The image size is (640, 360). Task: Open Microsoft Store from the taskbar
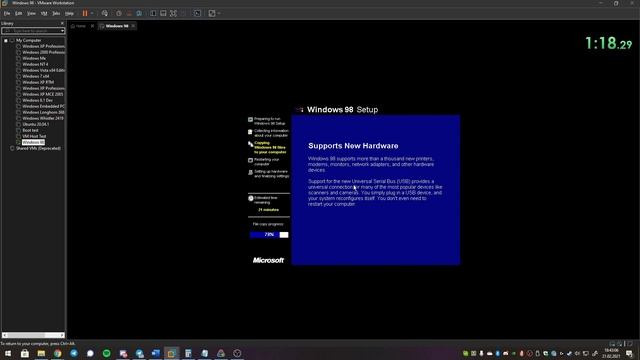(x=24, y=353)
